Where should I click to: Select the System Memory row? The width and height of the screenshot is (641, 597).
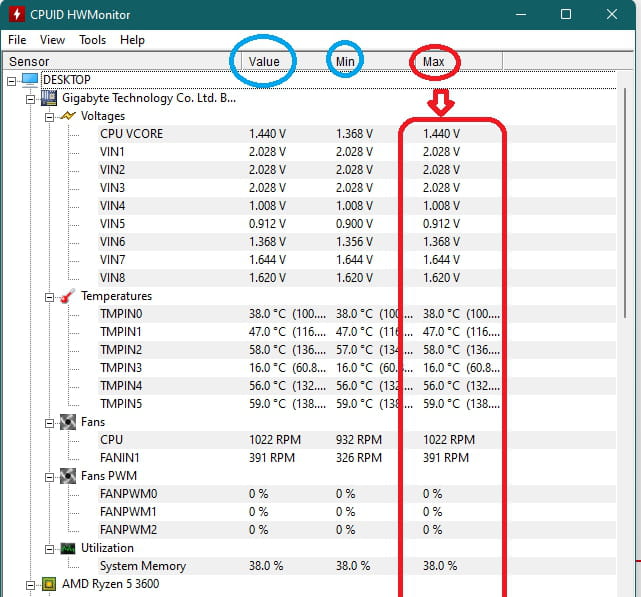click(x=356, y=566)
